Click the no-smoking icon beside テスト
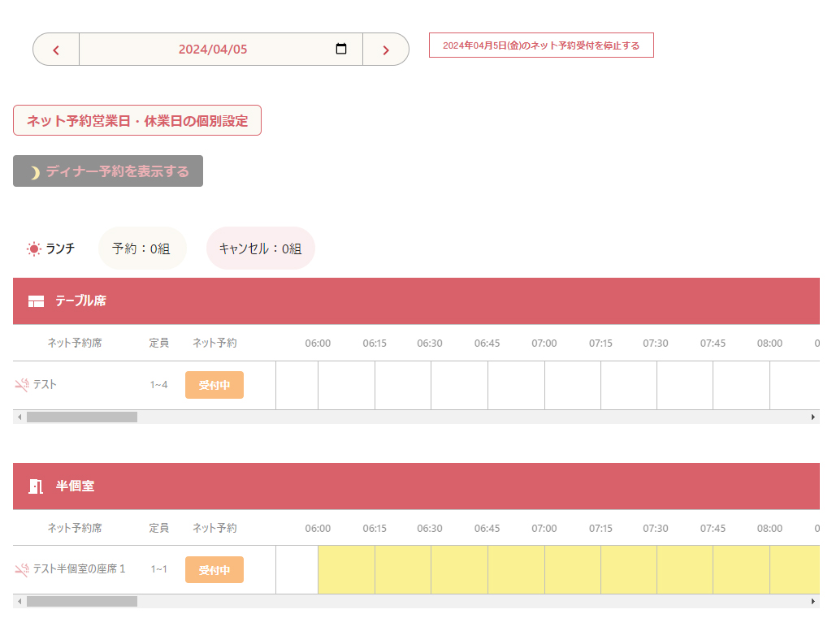This screenshot has height=644, width=832. [x=22, y=385]
